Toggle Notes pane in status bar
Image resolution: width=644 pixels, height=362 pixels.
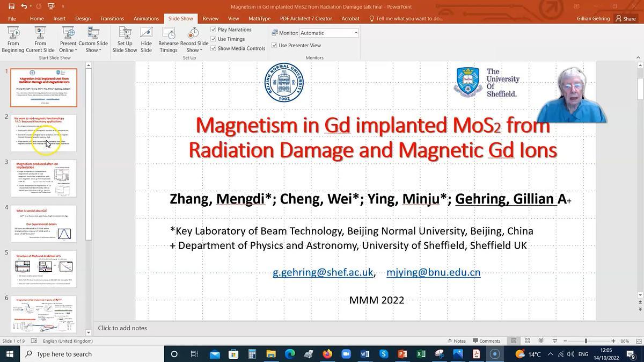[x=457, y=341]
